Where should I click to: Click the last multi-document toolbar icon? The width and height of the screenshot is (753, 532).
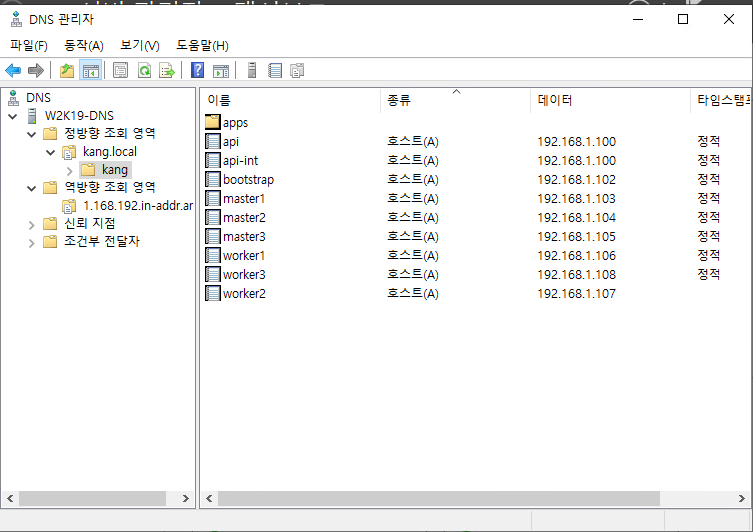(297, 71)
